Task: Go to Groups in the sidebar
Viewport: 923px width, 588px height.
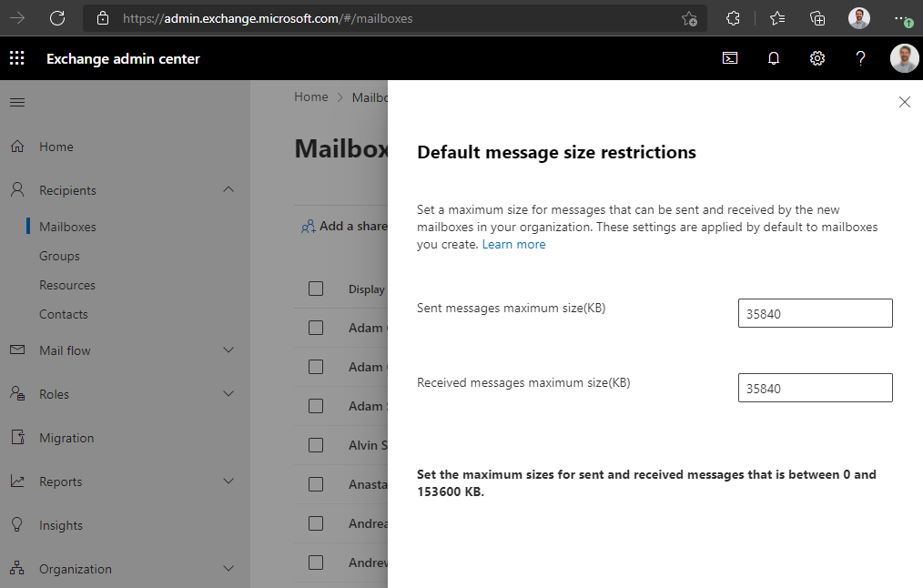Action: pos(59,256)
